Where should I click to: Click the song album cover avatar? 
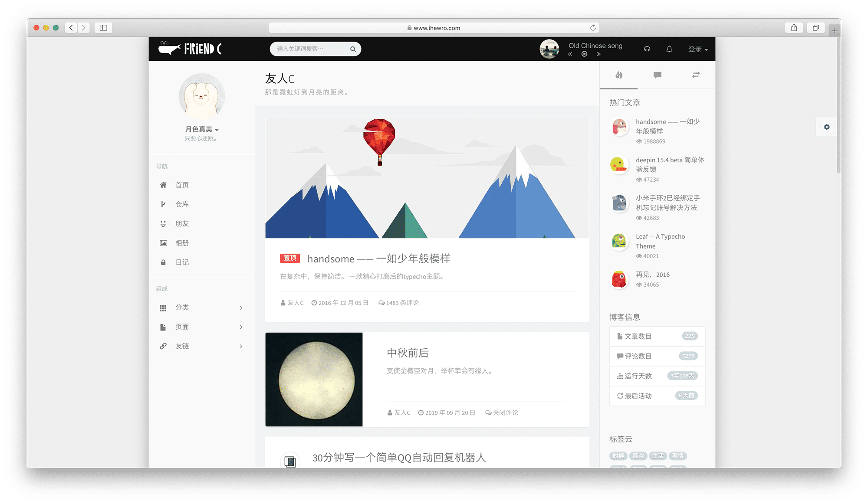pos(549,49)
